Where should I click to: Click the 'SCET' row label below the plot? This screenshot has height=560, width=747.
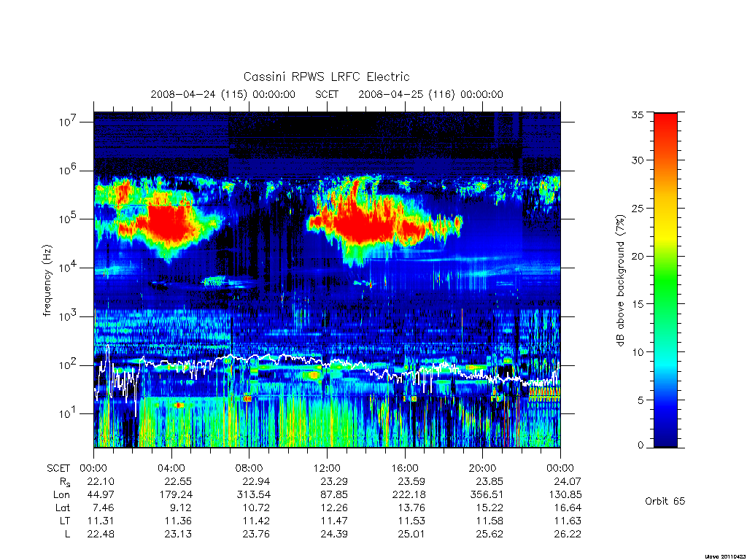tap(58, 468)
